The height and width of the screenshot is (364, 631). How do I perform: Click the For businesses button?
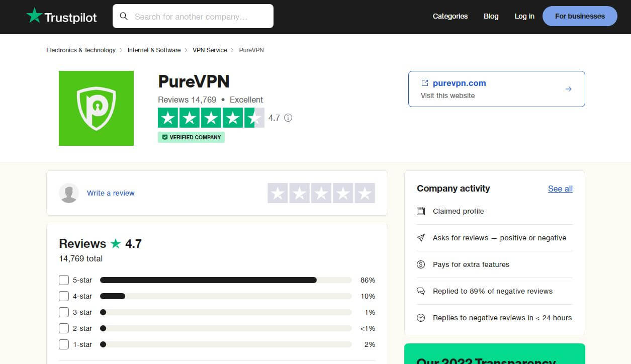(x=580, y=16)
